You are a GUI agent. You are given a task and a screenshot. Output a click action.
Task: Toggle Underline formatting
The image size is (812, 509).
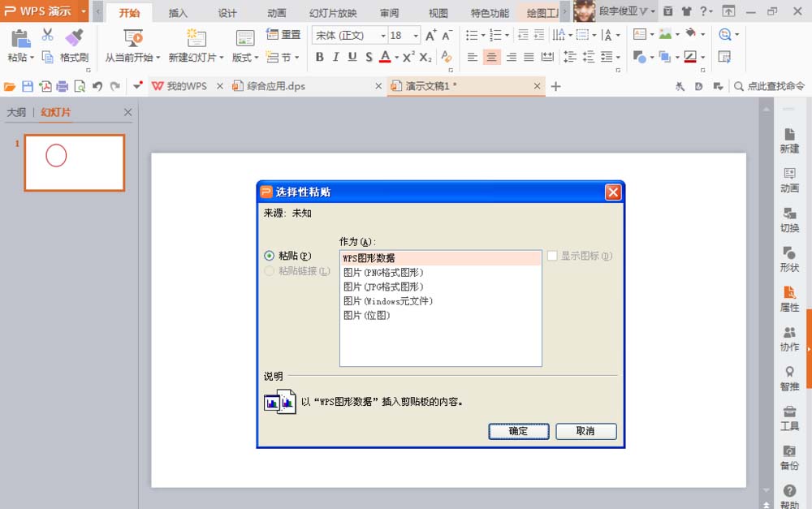(352, 57)
